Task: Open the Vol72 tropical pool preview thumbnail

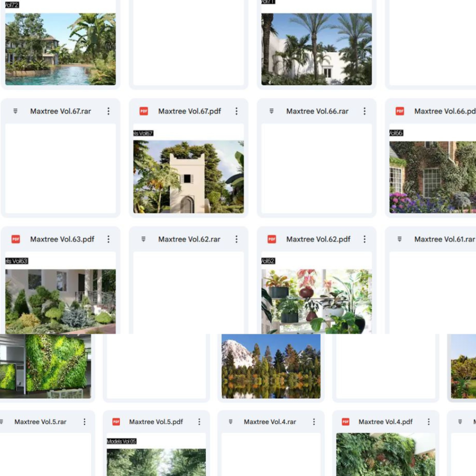Action: pos(60,49)
